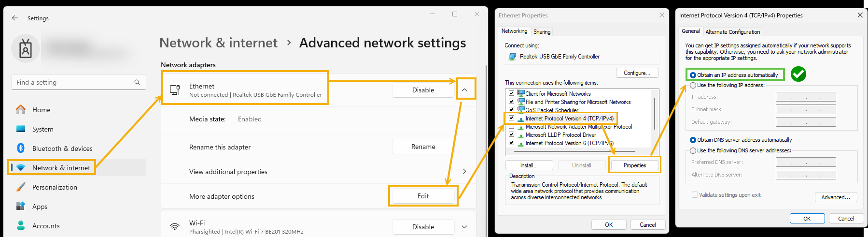The height and width of the screenshot is (237, 868).
Task: Collapse the Ethernet adapter section chevron
Action: point(464,90)
